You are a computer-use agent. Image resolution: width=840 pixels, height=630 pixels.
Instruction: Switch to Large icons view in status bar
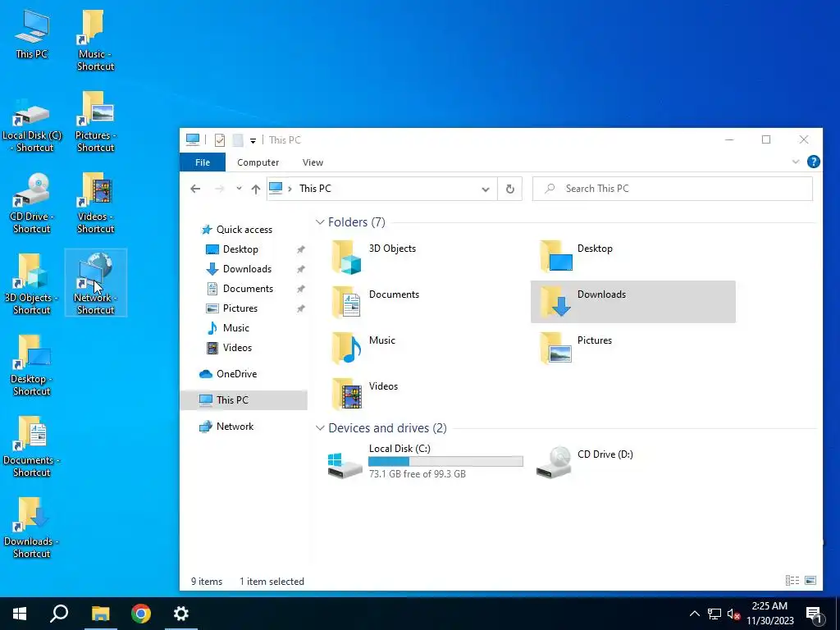pyautogui.click(x=810, y=580)
